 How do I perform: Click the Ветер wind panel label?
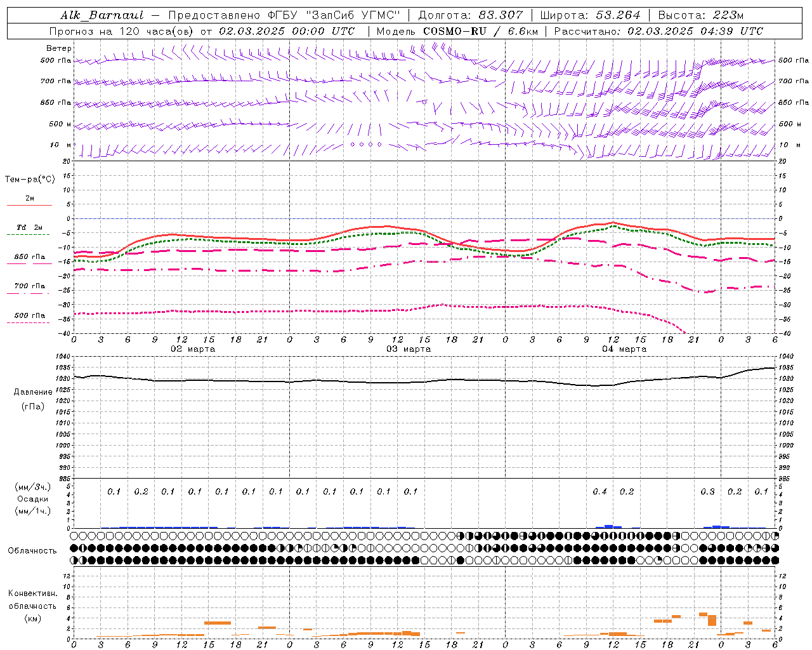pos(59,48)
